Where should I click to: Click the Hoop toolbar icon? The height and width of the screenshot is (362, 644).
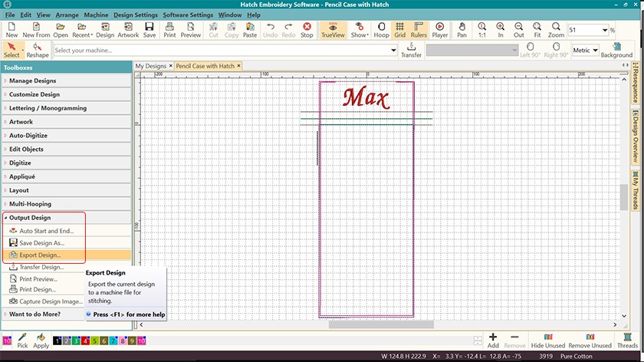click(381, 29)
